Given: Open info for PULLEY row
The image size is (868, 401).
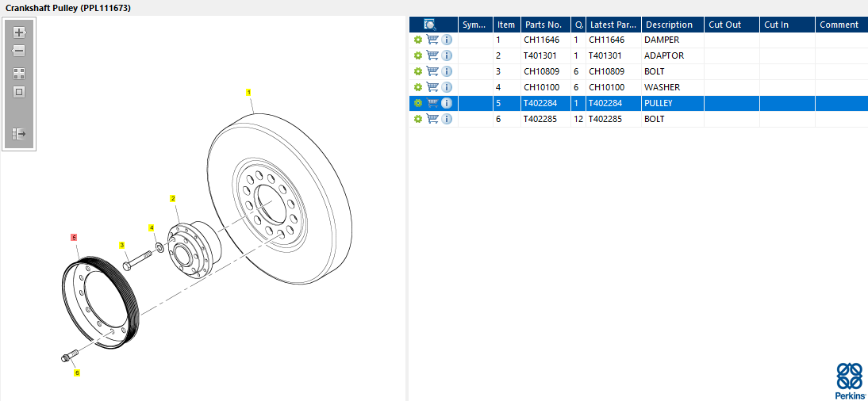Looking at the screenshot, I should (447, 103).
